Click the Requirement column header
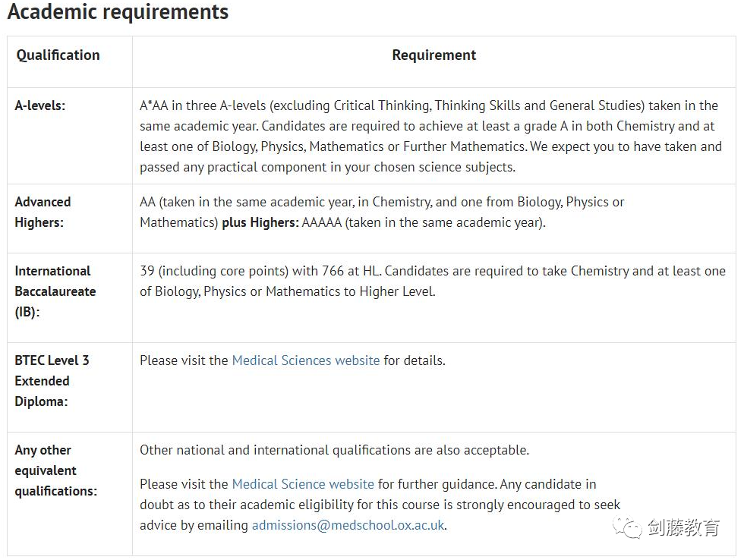 click(x=433, y=55)
